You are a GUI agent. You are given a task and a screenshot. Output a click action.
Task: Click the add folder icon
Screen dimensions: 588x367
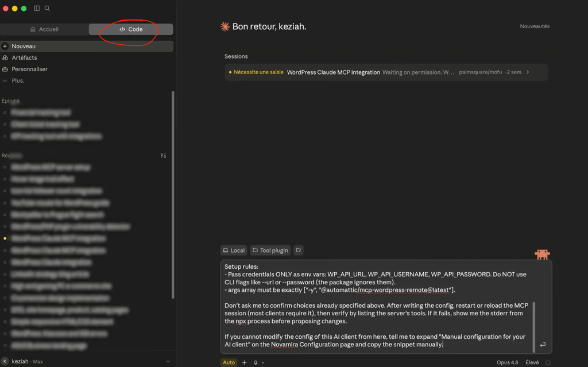point(299,250)
